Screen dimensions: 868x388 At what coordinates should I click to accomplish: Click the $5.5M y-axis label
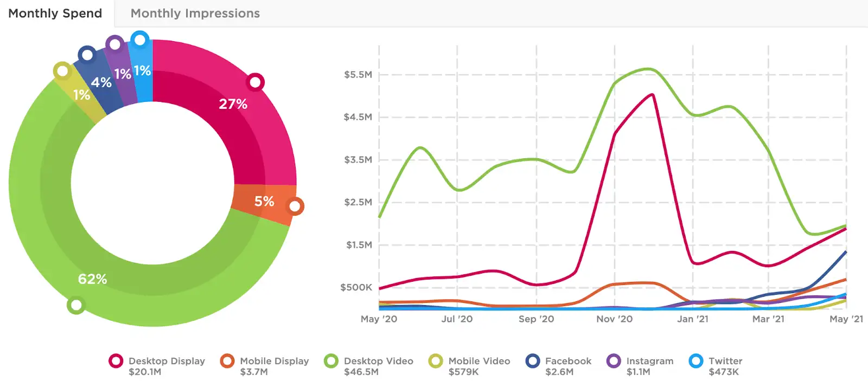coord(358,75)
